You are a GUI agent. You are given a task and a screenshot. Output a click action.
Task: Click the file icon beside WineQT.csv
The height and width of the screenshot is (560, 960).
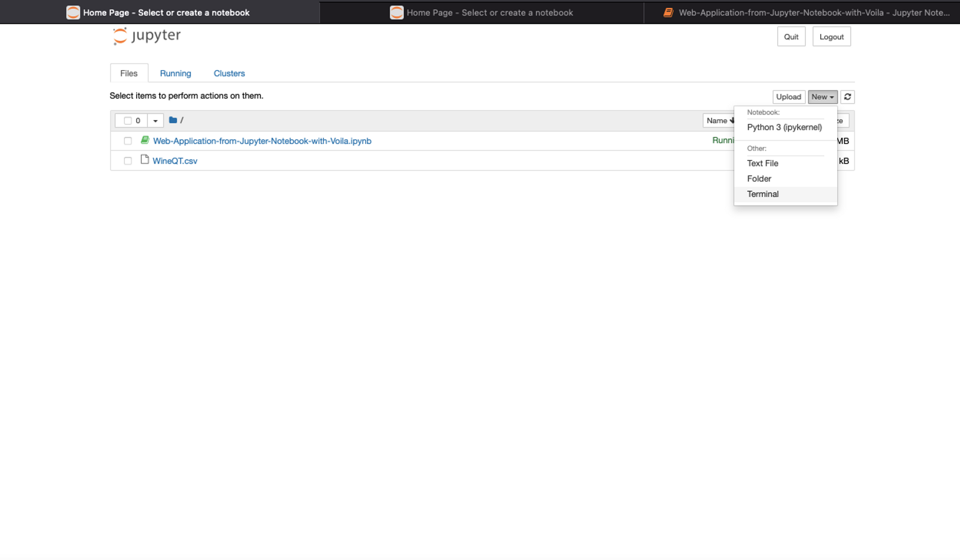point(144,160)
